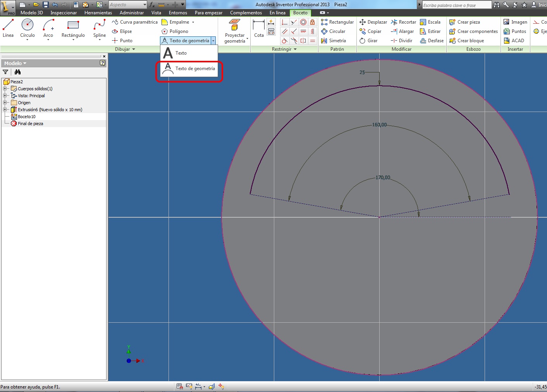Expand Cuerpos sólidos(1) tree node
This screenshot has width=547, height=392.
pyautogui.click(x=5, y=89)
